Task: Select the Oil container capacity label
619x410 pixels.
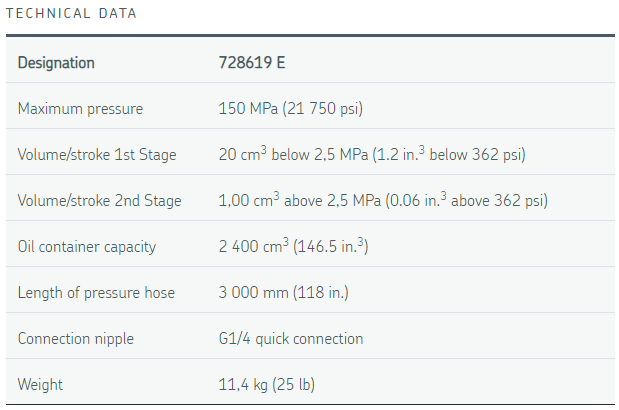Action: (x=87, y=247)
